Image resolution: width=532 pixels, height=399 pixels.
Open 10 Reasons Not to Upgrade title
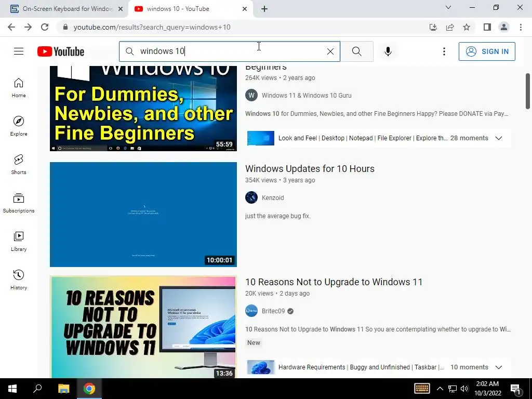pos(334,282)
